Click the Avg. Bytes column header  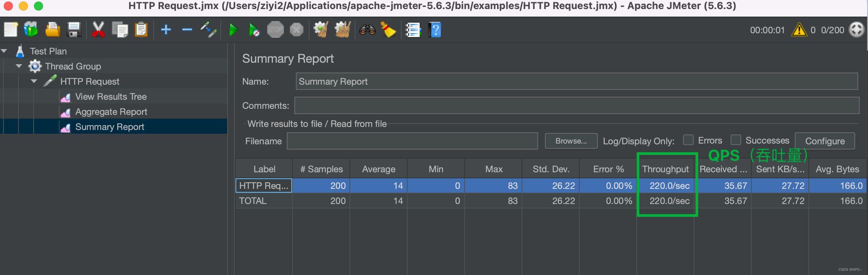837,169
